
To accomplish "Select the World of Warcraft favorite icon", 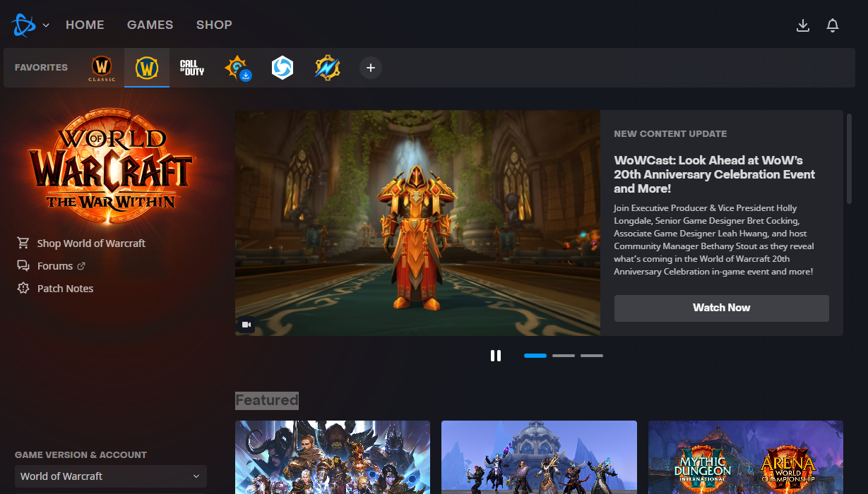I will tap(147, 68).
